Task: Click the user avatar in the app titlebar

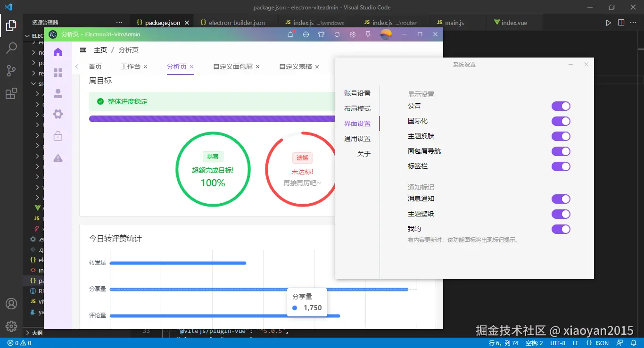Action: [x=386, y=34]
